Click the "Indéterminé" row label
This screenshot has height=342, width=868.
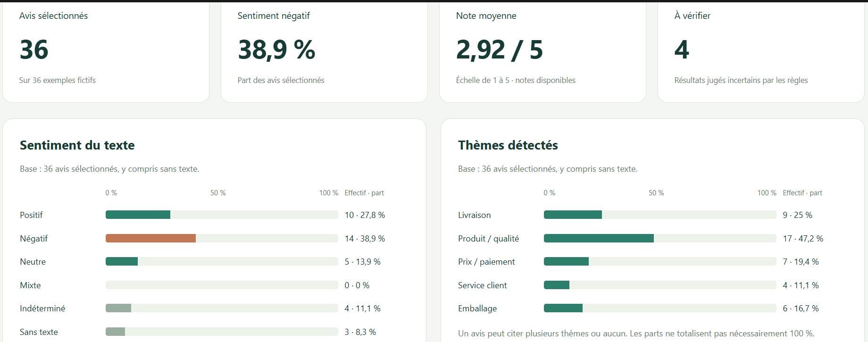point(42,309)
